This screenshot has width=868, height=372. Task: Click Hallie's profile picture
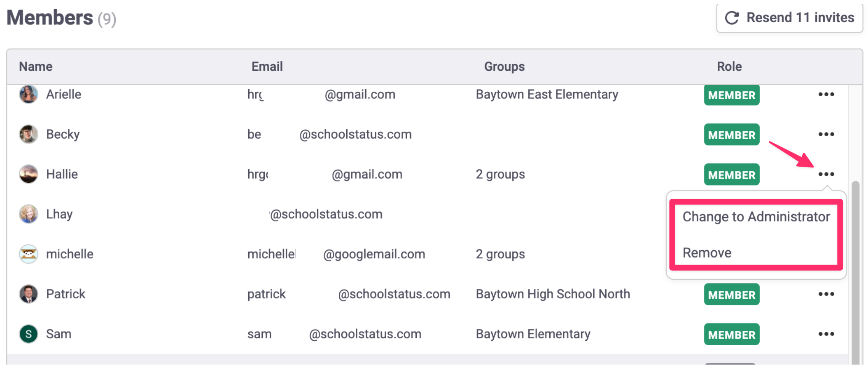pos(28,174)
